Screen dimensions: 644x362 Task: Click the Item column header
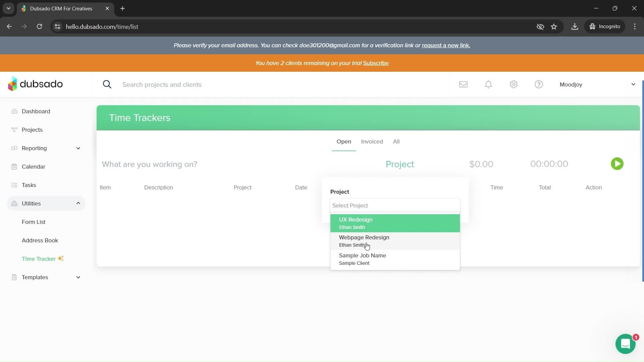(x=105, y=187)
